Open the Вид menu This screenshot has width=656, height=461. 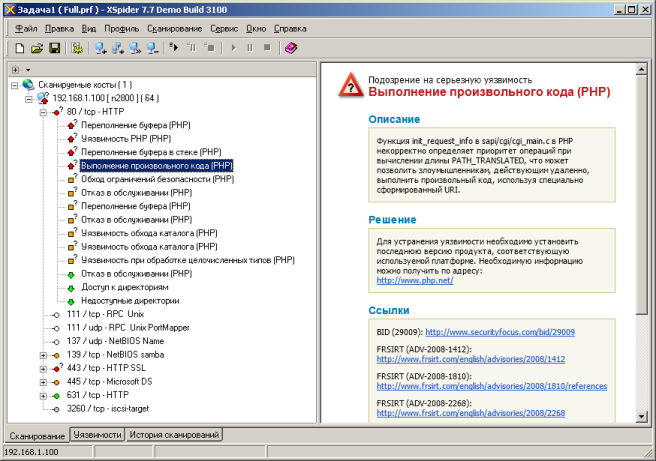click(x=89, y=29)
